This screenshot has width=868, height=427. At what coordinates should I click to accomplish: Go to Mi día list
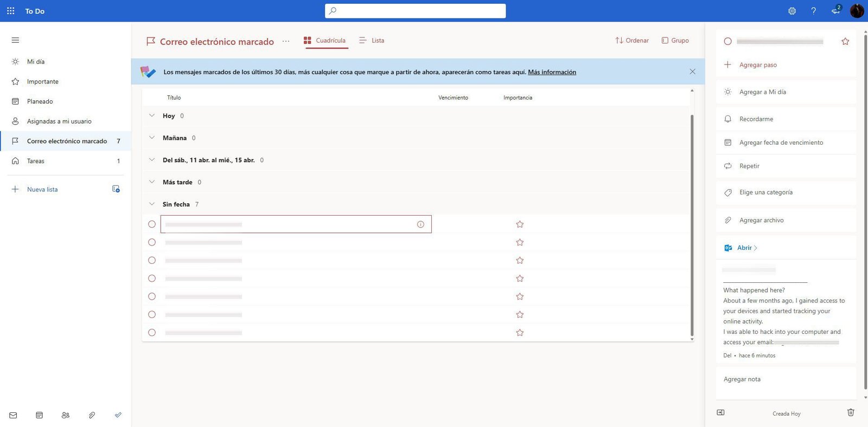[x=66, y=62]
